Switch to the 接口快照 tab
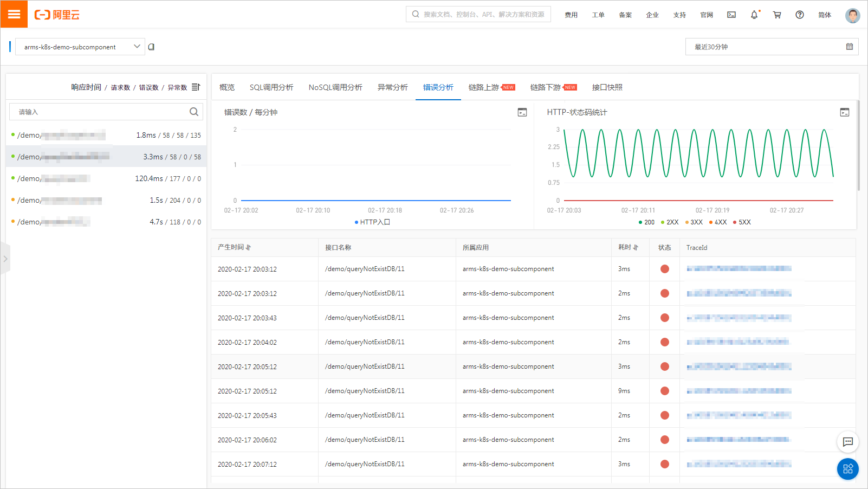 (607, 87)
